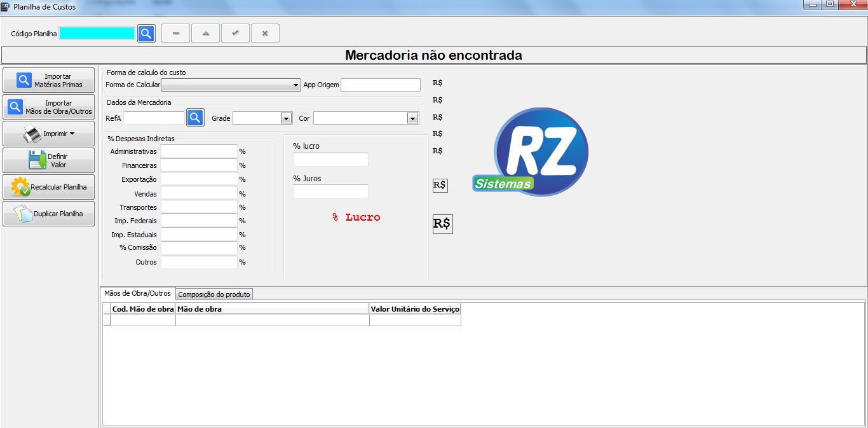Expand the Cor dropdown
Viewport: 868px width, 428px height.
tap(413, 118)
